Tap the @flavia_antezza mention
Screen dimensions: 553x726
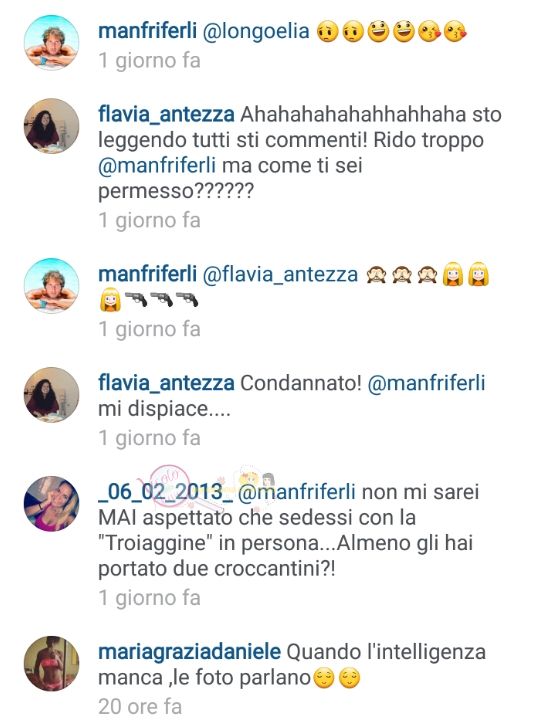[x=281, y=275]
